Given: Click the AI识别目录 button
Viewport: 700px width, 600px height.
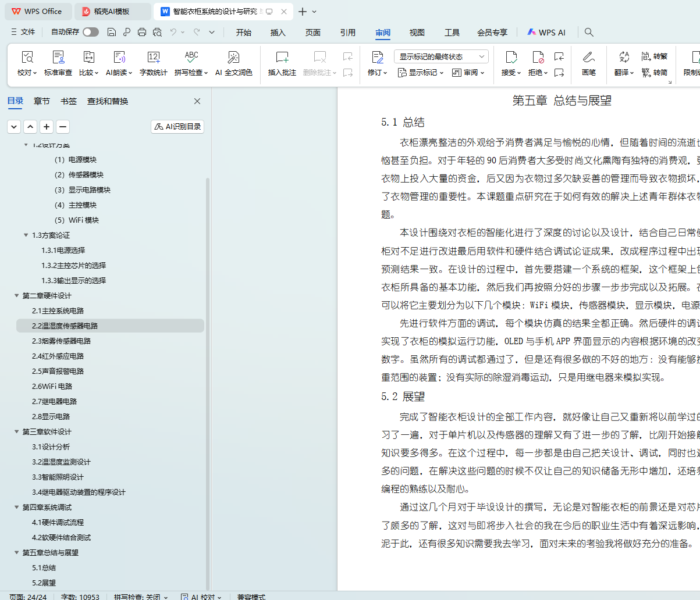Looking at the screenshot, I should coord(177,127).
